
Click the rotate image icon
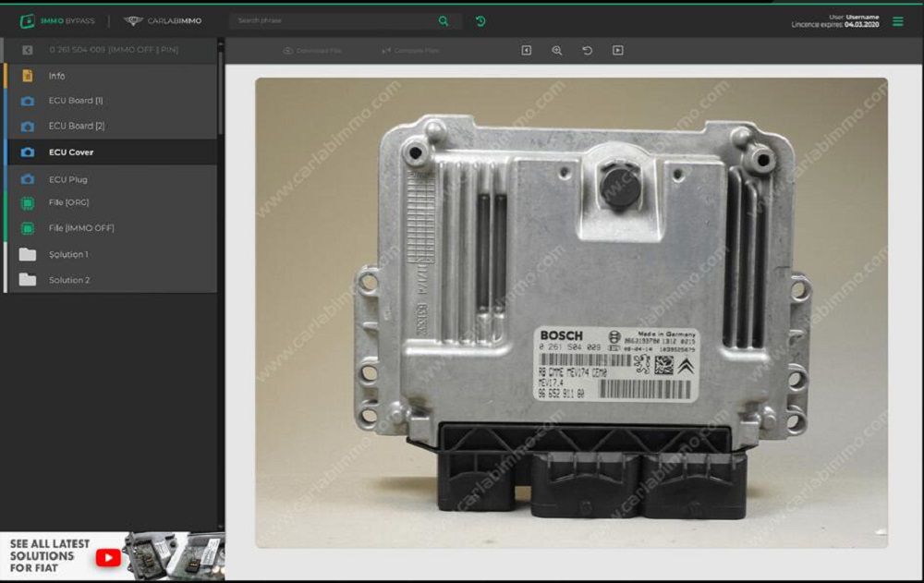tap(587, 50)
